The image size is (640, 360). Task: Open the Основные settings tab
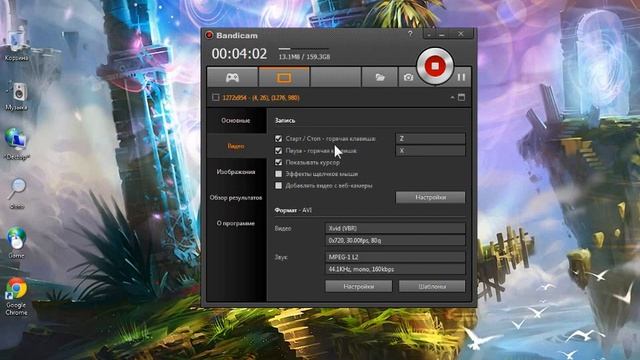(x=236, y=121)
